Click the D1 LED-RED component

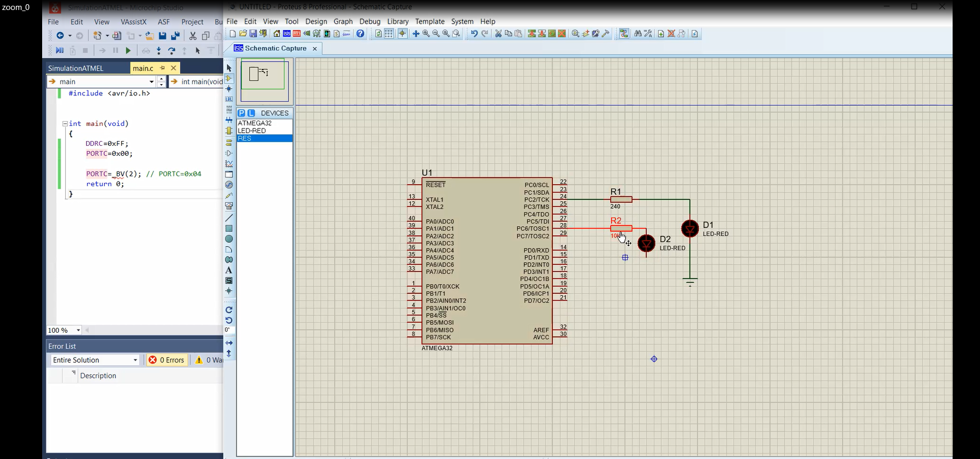tap(690, 228)
